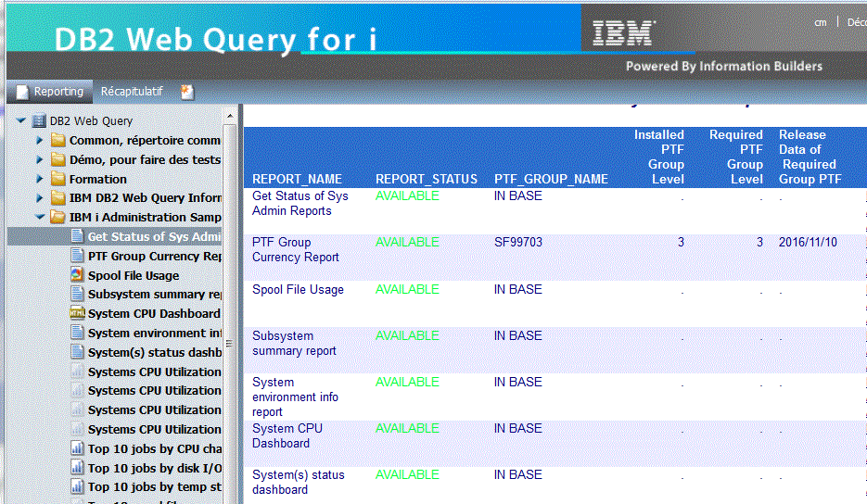Click the PTF Group Currency Rep report icon
This screenshot has width=867, height=504.
(x=78, y=256)
